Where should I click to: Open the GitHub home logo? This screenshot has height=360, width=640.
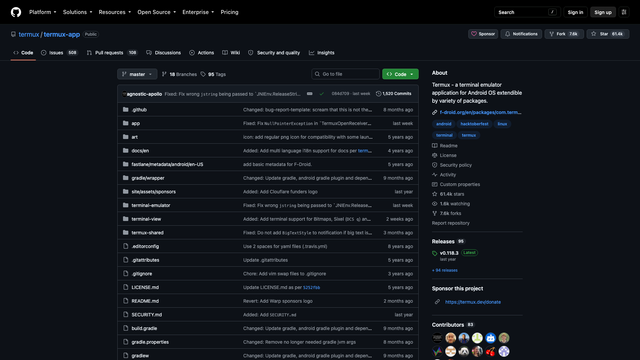(16, 12)
